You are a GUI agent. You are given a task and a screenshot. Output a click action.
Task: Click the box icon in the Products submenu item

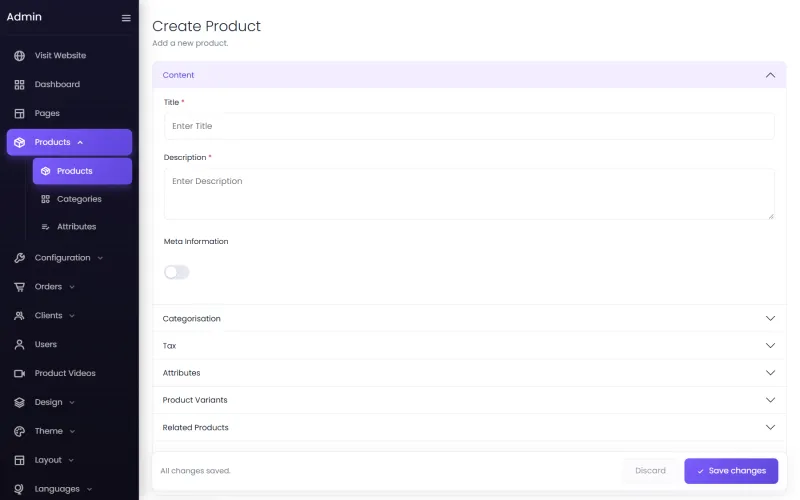coord(45,171)
